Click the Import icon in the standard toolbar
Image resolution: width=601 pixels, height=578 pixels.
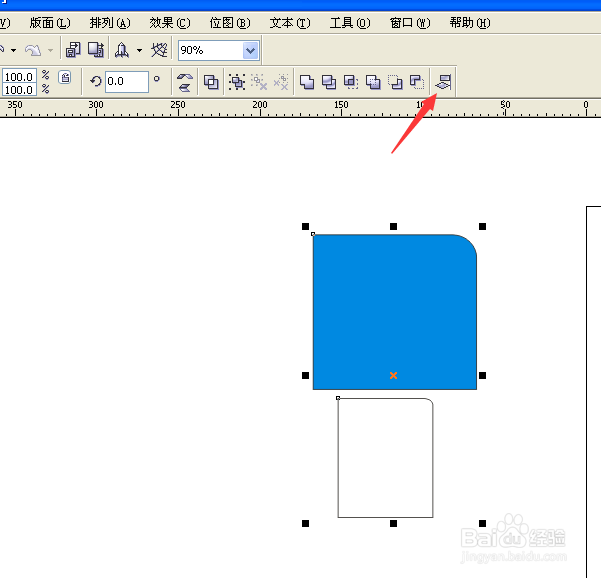[x=73, y=50]
